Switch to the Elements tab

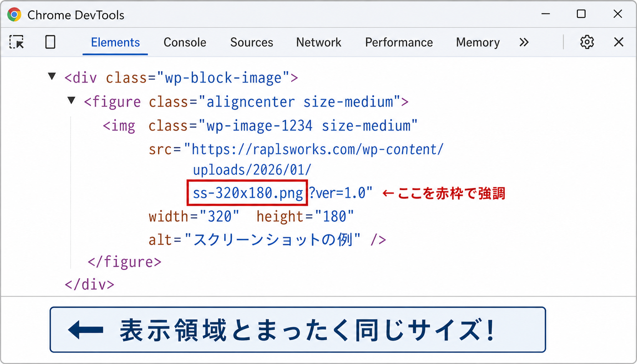115,42
